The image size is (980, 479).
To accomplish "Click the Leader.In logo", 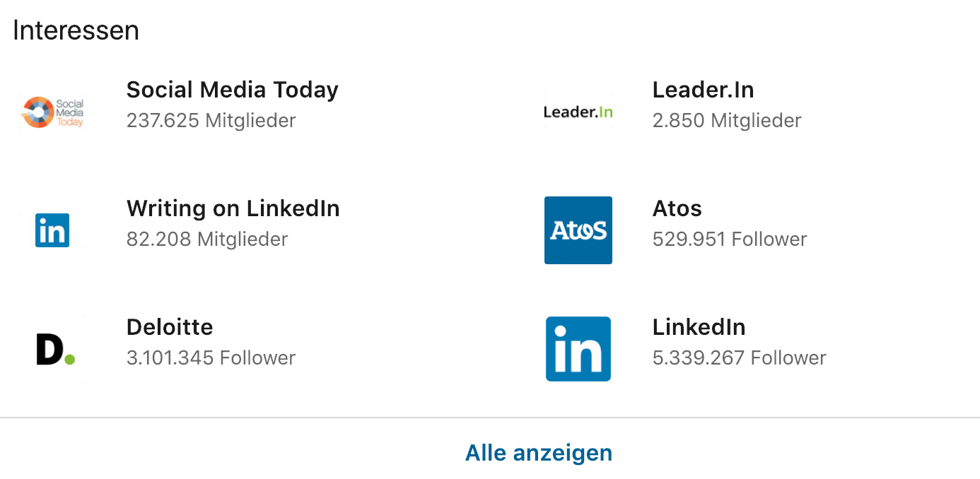I will coord(578,112).
